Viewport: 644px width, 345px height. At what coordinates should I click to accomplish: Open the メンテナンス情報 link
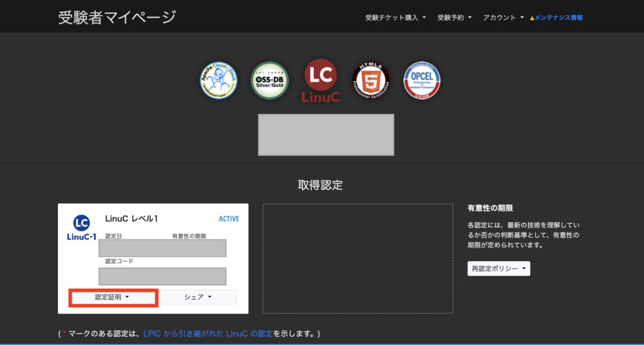tap(558, 18)
